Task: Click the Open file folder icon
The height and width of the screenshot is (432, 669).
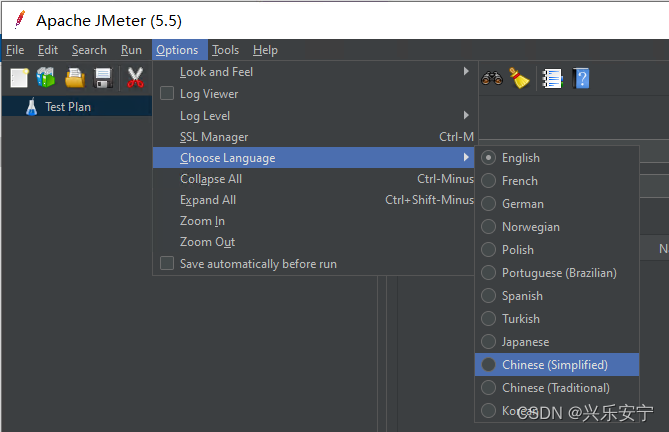Action: (x=75, y=78)
